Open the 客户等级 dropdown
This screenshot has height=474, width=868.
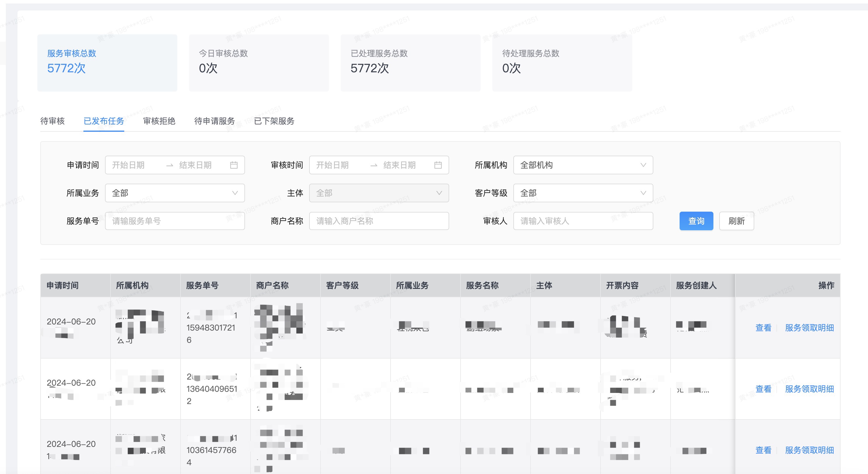coord(583,193)
